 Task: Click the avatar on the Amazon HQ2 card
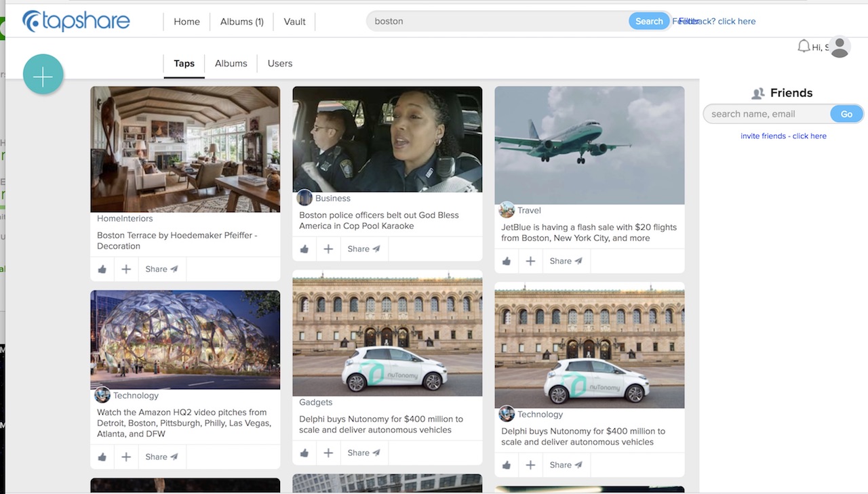tap(102, 395)
